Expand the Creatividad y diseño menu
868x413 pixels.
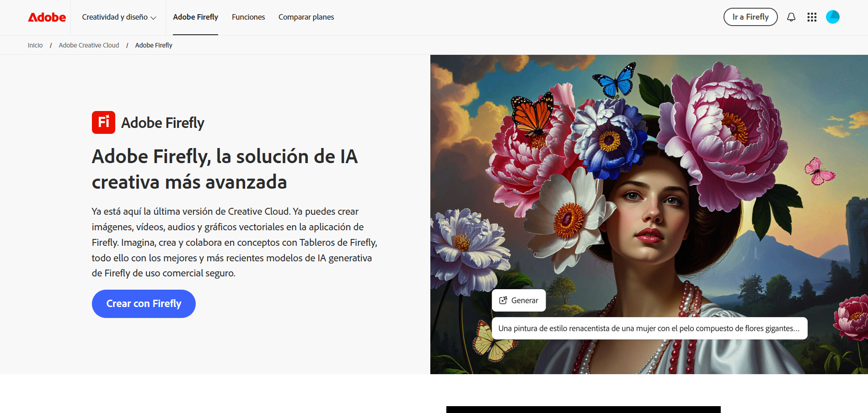tap(119, 17)
